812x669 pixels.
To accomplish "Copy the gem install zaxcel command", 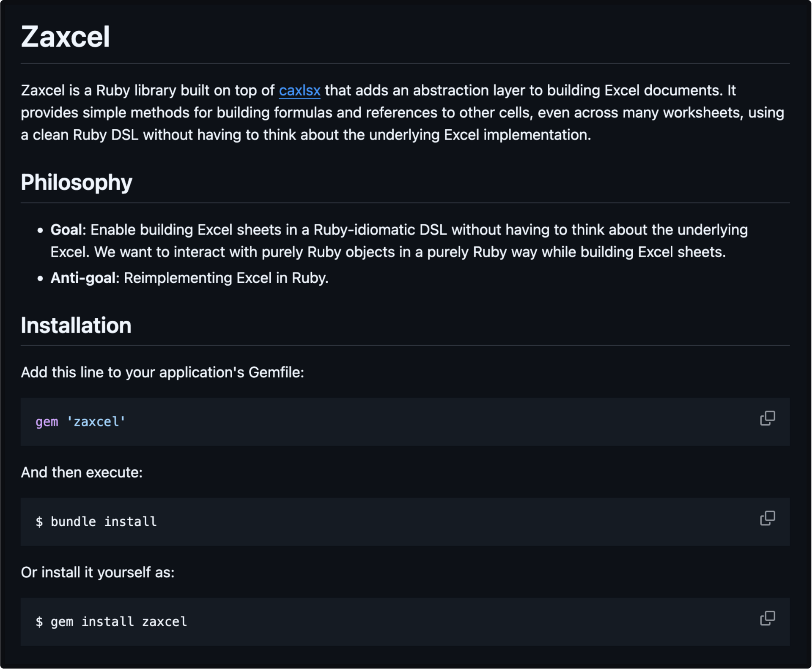I will coord(767,618).
